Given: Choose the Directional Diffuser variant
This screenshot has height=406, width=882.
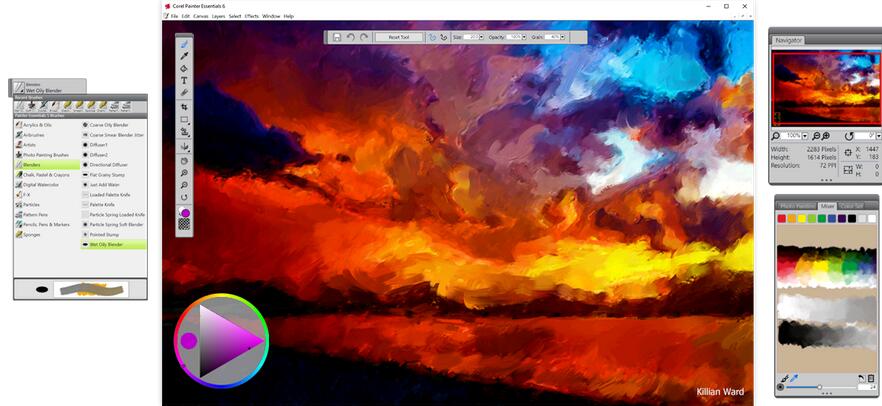Looking at the screenshot, I should 114,165.
